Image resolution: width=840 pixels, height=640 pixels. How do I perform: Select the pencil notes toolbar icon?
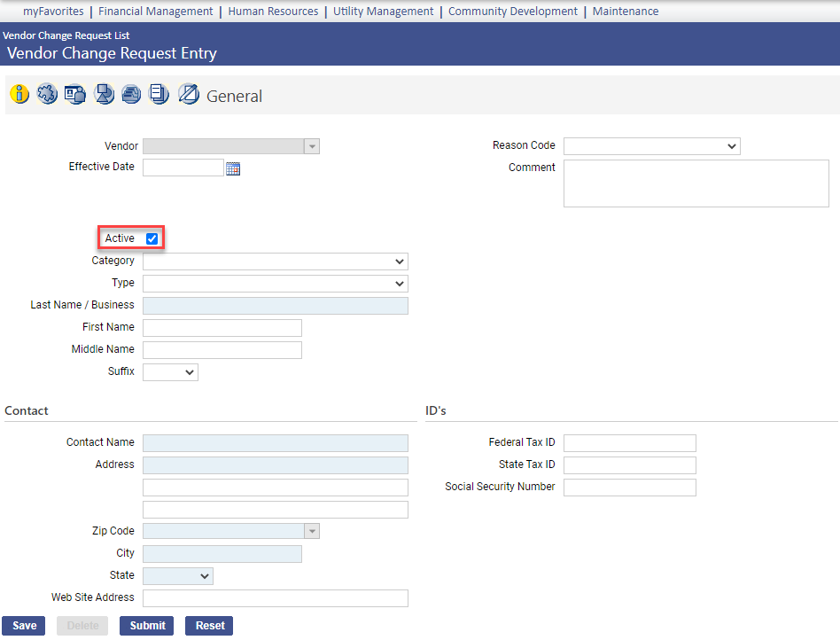click(188, 94)
